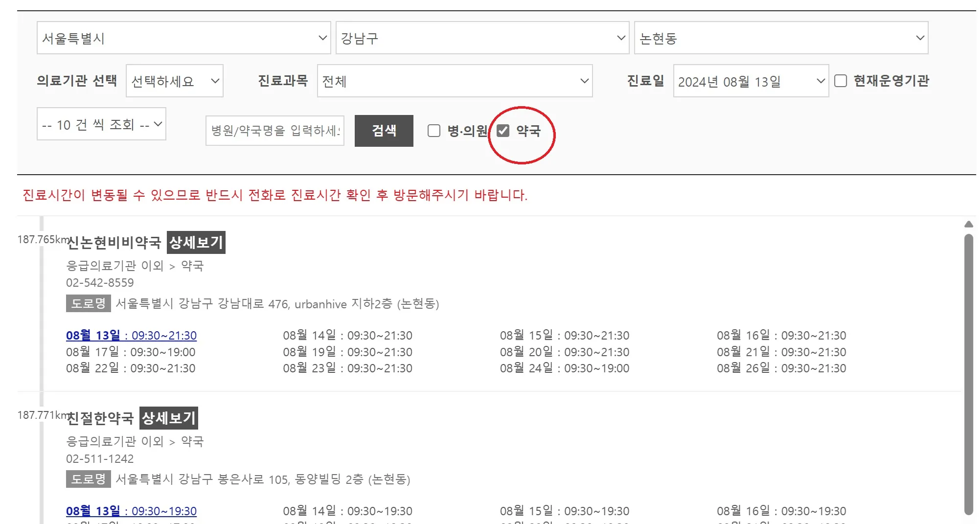Open the 논현동 neighborhood dropdown
The width and height of the screenshot is (980, 524).
[x=781, y=38]
